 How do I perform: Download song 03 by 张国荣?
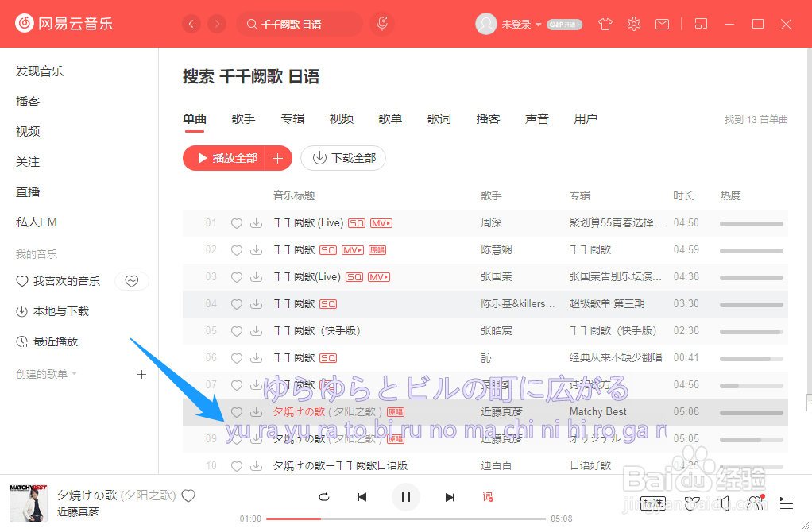tap(257, 277)
